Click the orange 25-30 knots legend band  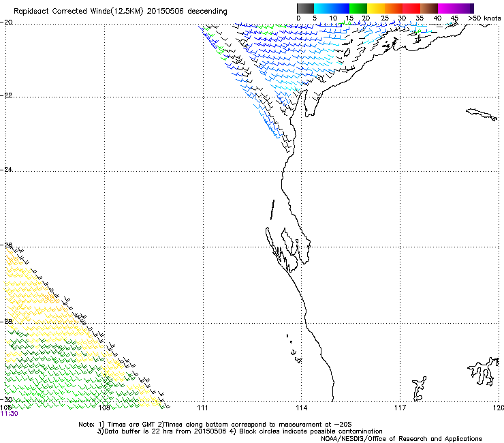click(x=394, y=8)
